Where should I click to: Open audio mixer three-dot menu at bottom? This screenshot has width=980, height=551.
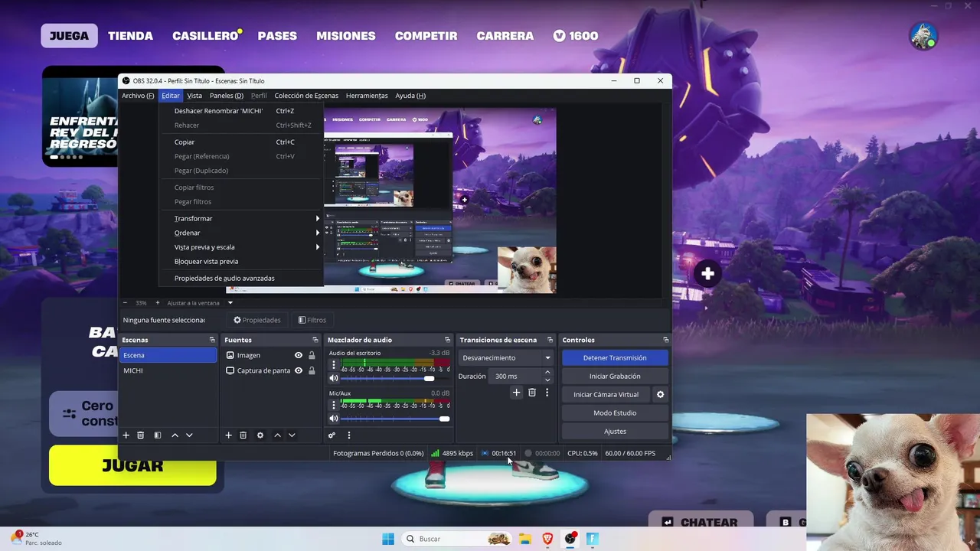point(349,435)
